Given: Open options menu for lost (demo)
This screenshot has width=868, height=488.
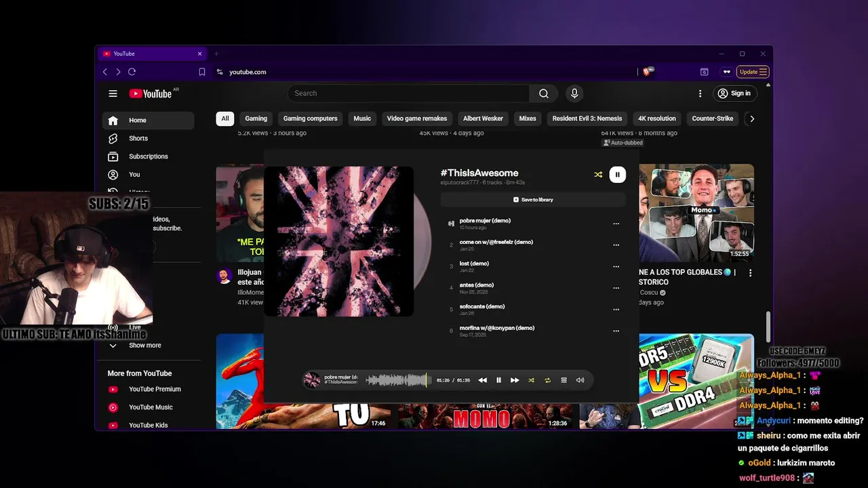Looking at the screenshot, I should pyautogui.click(x=616, y=266).
